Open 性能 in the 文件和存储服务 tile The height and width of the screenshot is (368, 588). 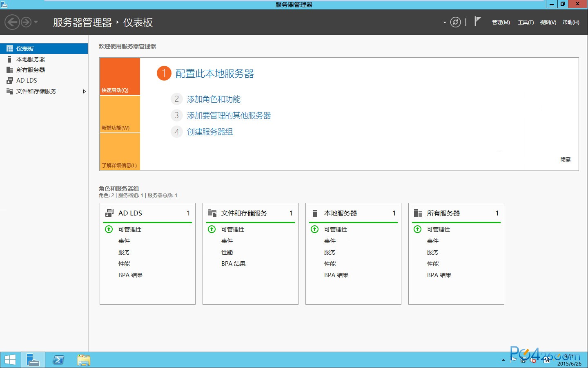pos(227,252)
